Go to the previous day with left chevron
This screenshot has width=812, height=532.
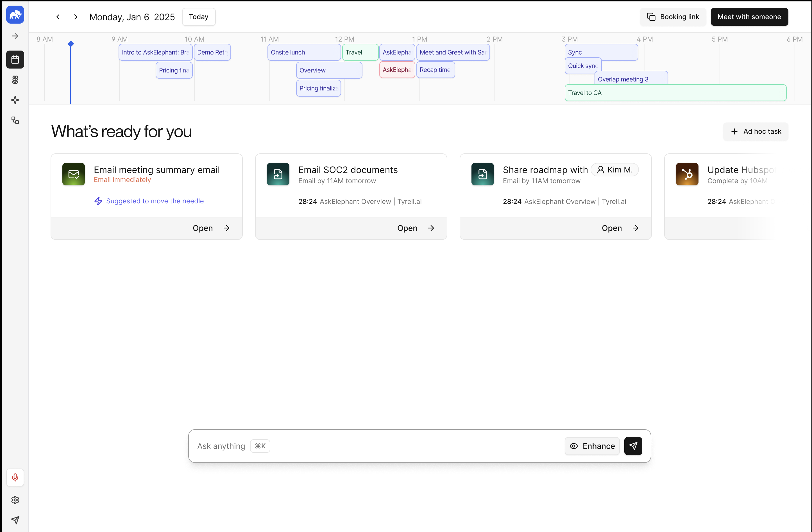[x=58, y=17]
